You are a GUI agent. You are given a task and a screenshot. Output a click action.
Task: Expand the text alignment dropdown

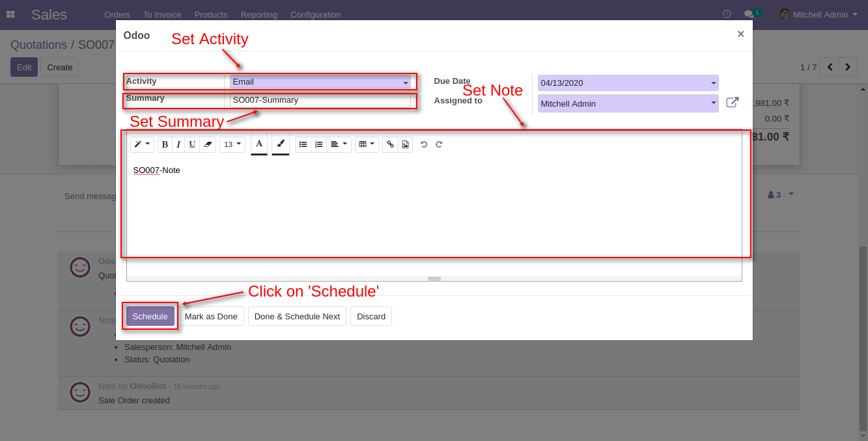click(339, 144)
